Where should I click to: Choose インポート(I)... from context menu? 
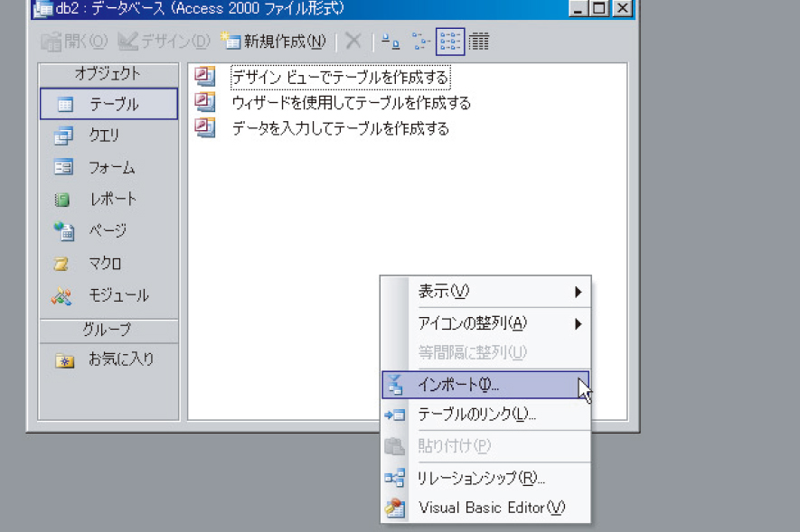pyautogui.click(x=485, y=385)
